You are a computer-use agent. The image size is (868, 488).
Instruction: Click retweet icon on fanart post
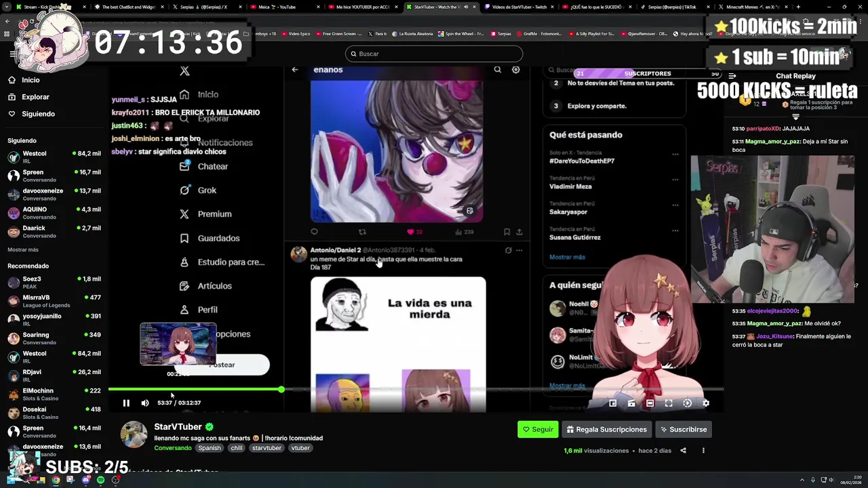pos(362,232)
